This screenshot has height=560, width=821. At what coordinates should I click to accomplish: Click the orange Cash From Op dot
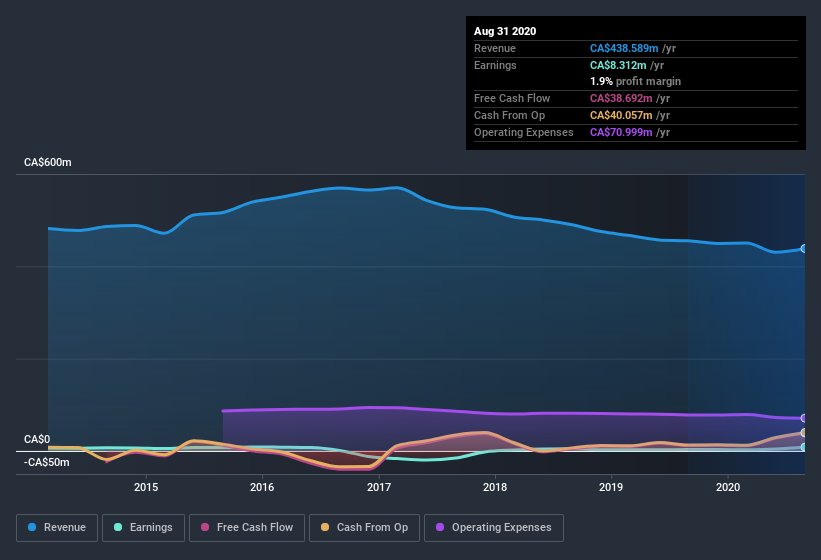325,527
